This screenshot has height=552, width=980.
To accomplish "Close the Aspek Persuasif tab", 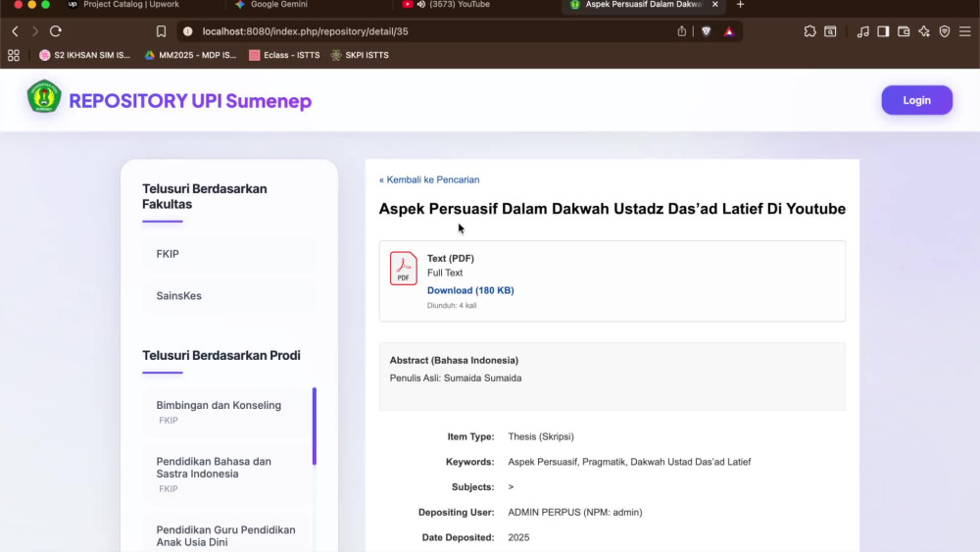I will coord(715,4).
